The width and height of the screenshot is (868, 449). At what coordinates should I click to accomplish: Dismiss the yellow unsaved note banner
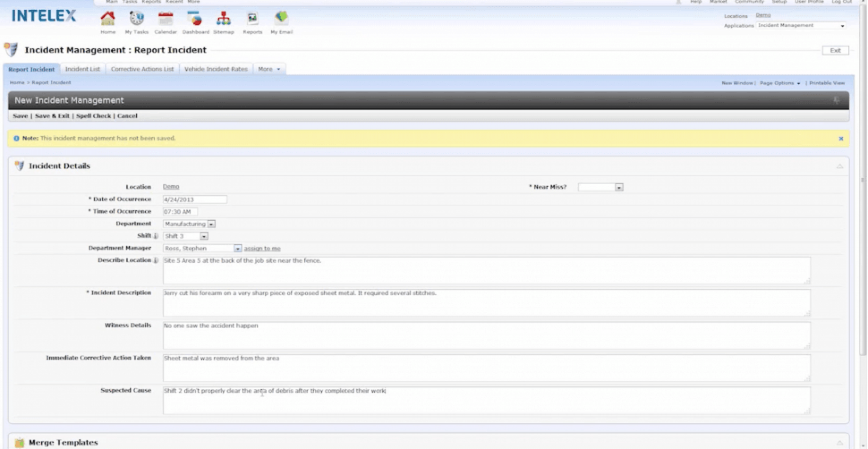point(842,139)
